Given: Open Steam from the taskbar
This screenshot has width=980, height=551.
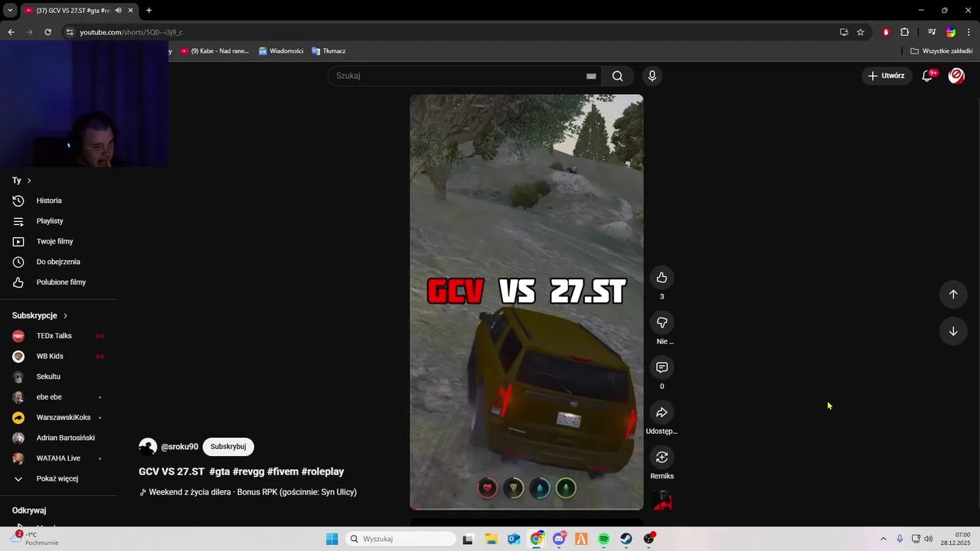Looking at the screenshot, I should tap(626, 539).
